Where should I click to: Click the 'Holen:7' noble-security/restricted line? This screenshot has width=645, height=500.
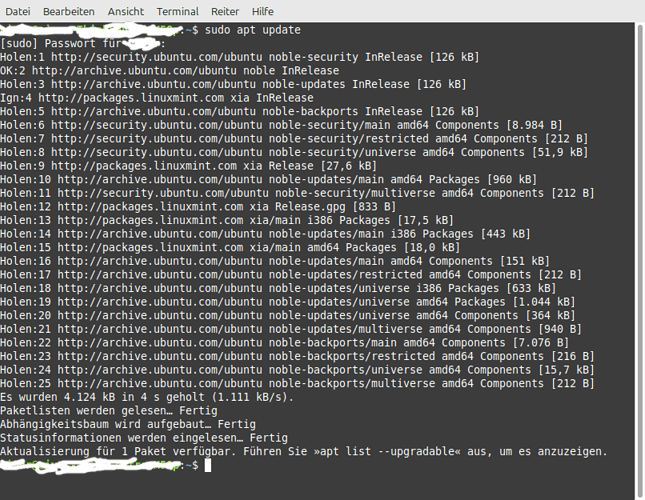tap(294, 139)
